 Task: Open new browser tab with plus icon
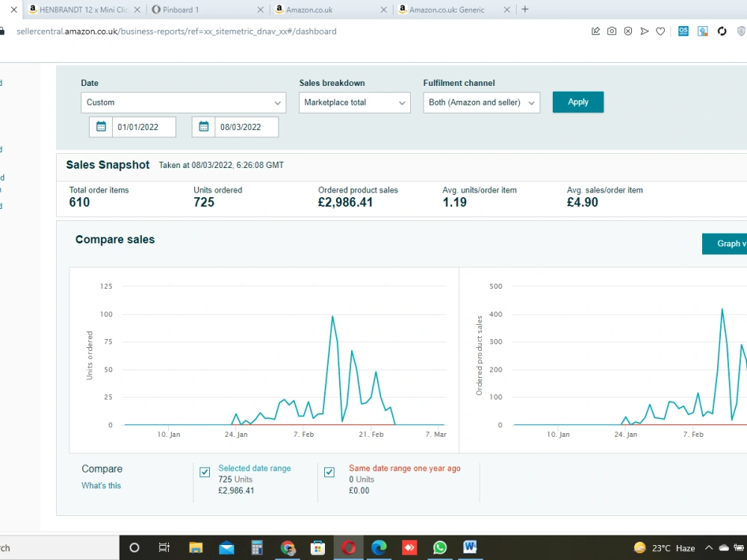tap(525, 9)
